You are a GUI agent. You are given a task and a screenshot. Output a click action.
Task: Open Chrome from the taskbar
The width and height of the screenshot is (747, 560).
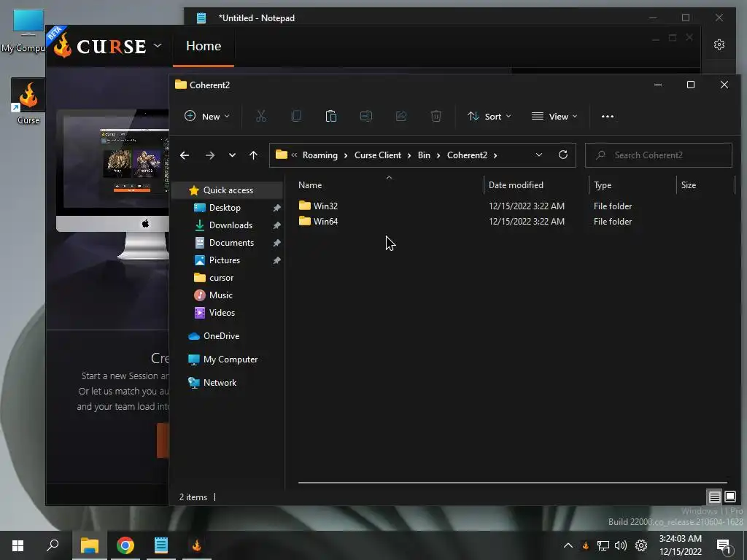click(125, 545)
